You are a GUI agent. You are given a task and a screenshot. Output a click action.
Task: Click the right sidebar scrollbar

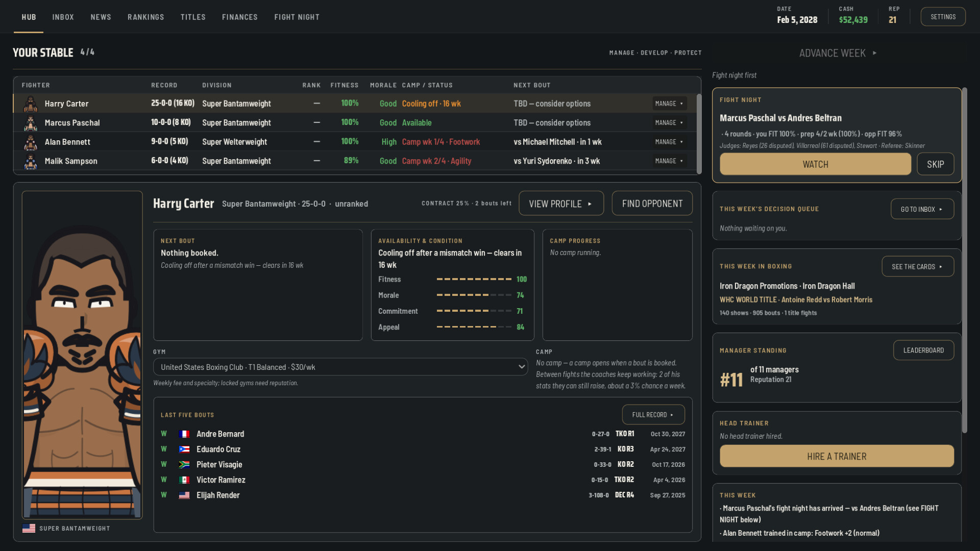tap(964, 260)
